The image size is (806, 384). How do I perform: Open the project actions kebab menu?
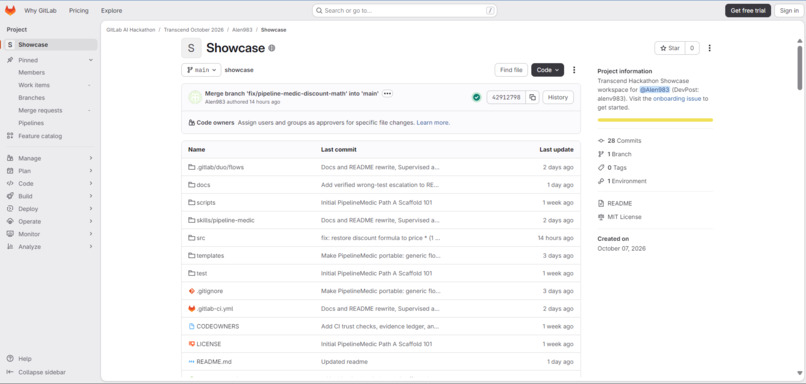(709, 48)
